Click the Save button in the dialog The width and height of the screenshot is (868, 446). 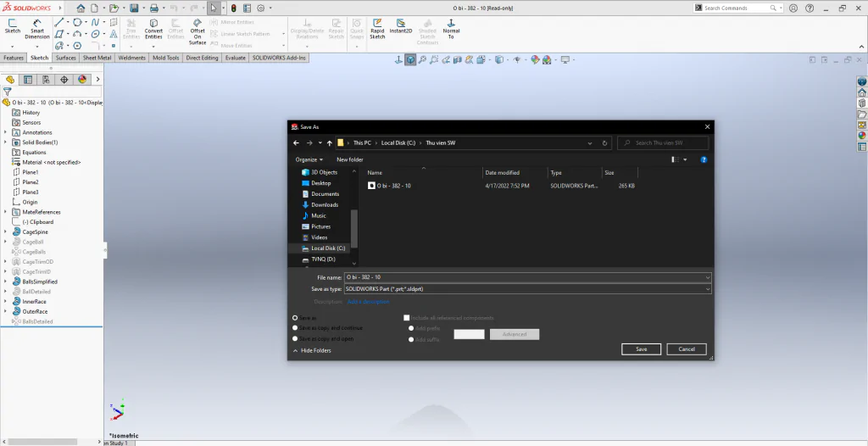click(x=641, y=349)
